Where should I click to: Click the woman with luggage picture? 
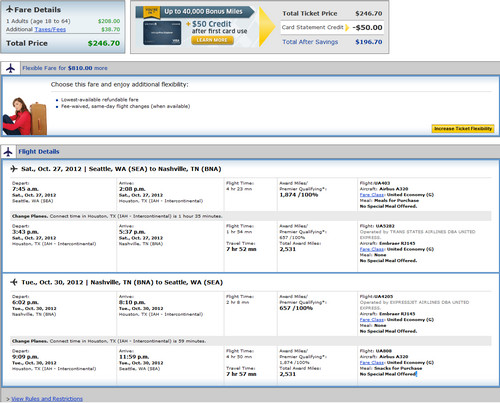[x=25, y=116]
